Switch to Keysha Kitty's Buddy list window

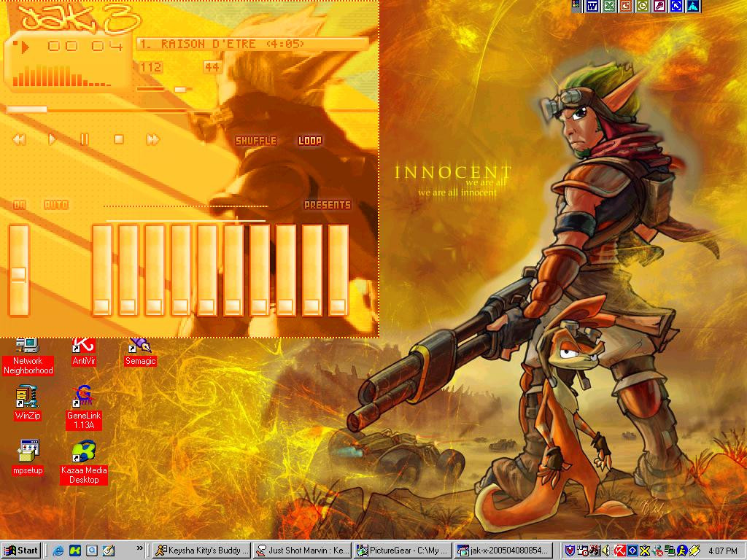pos(202,551)
